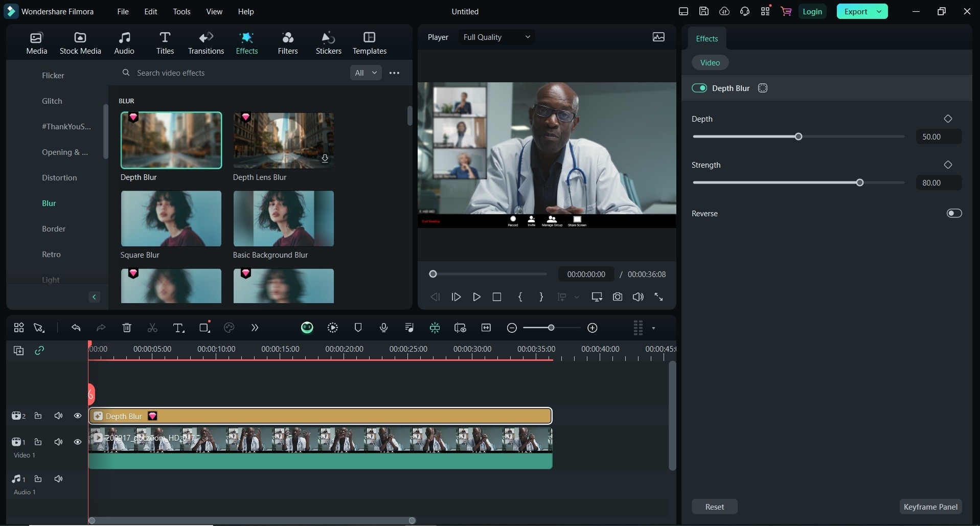Mute the Audio 1 track
Viewport: 980px width, 526px height.
pos(58,478)
